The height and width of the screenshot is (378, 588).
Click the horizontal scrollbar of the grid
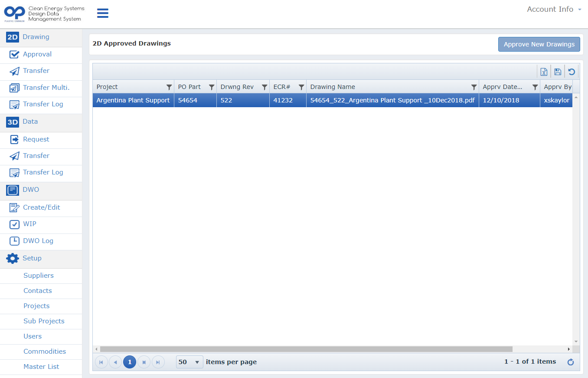point(306,349)
